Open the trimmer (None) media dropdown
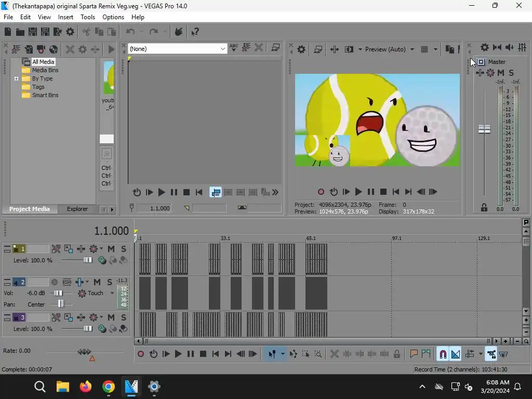 pyautogui.click(x=178, y=49)
